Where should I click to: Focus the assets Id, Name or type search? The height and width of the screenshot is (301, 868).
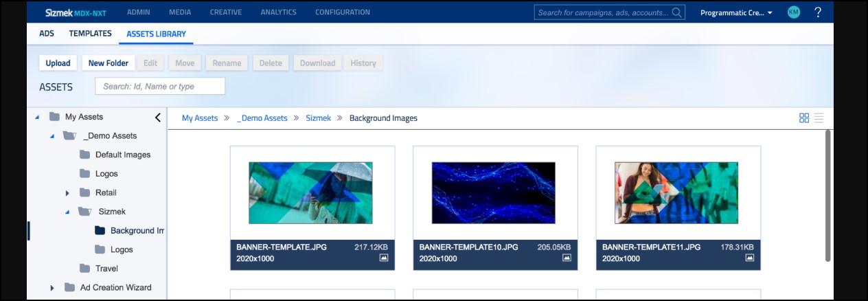[160, 86]
